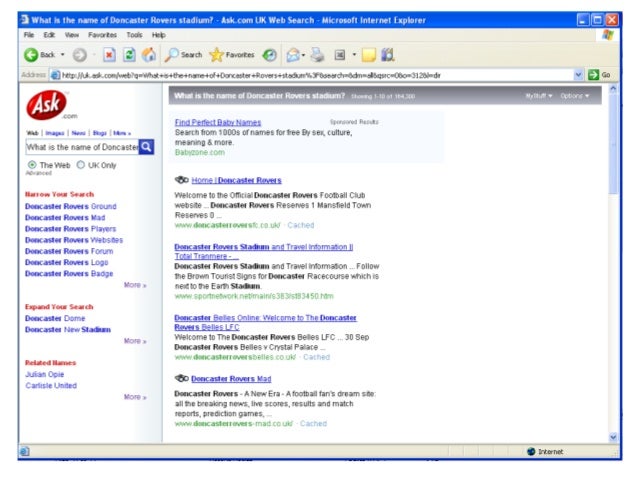The width and height of the screenshot is (638, 479).
Task: Open the address bar dropdown arrow
Action: tap(579, 74)
